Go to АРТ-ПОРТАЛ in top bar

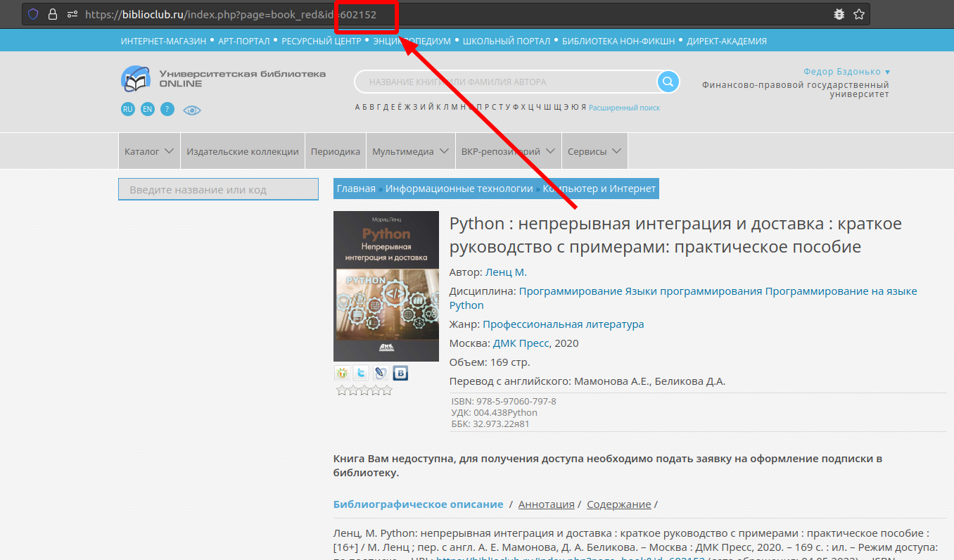pos(244,42)
